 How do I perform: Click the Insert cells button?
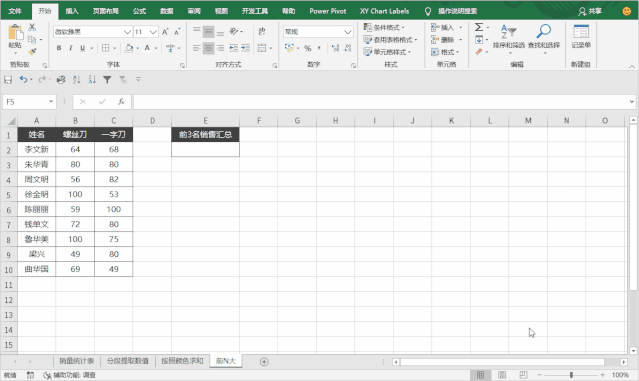[x=443, y=28]
